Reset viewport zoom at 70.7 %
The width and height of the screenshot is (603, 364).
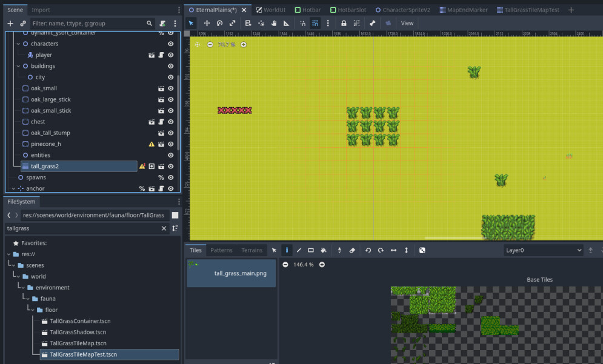click(x=227, y=45)
